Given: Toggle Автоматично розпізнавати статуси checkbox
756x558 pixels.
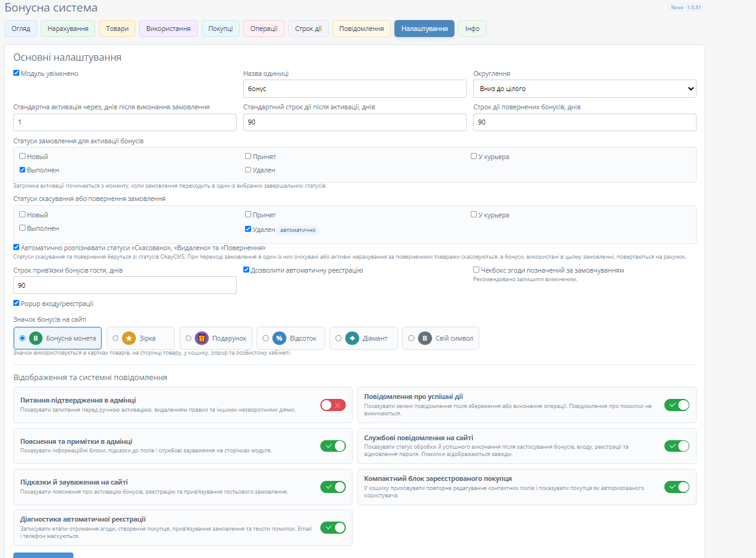Looking at the screenshot, I should coord(16,247).
